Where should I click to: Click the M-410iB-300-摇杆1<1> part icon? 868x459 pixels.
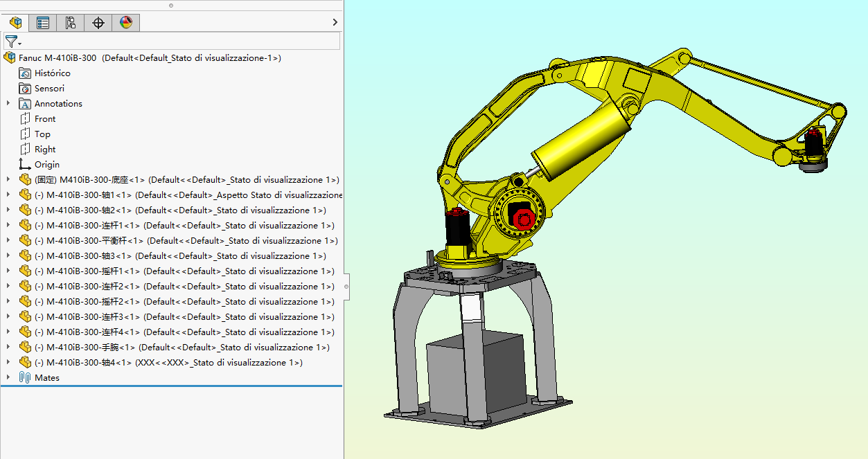[25, 271]
